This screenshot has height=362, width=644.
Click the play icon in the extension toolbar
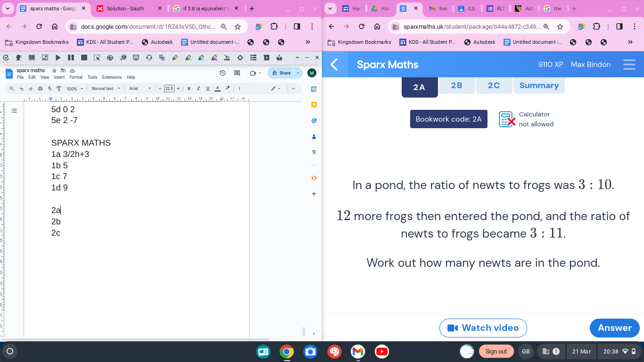tap(58, 58)
